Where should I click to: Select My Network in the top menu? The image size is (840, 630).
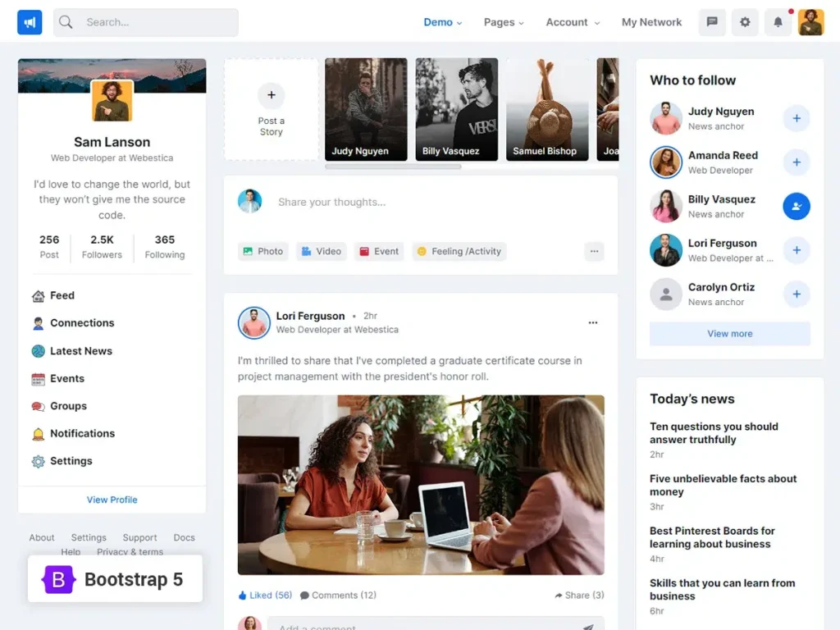point(651,22)
